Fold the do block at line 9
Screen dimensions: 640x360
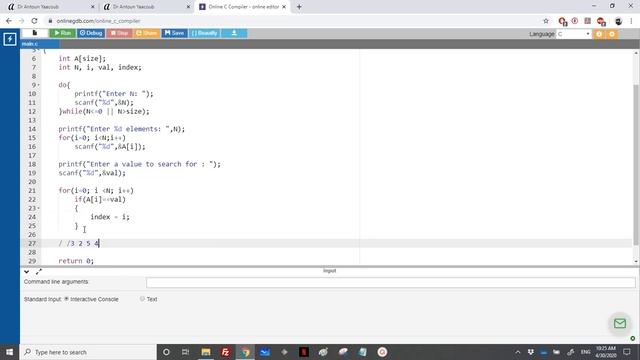(39, 85)
